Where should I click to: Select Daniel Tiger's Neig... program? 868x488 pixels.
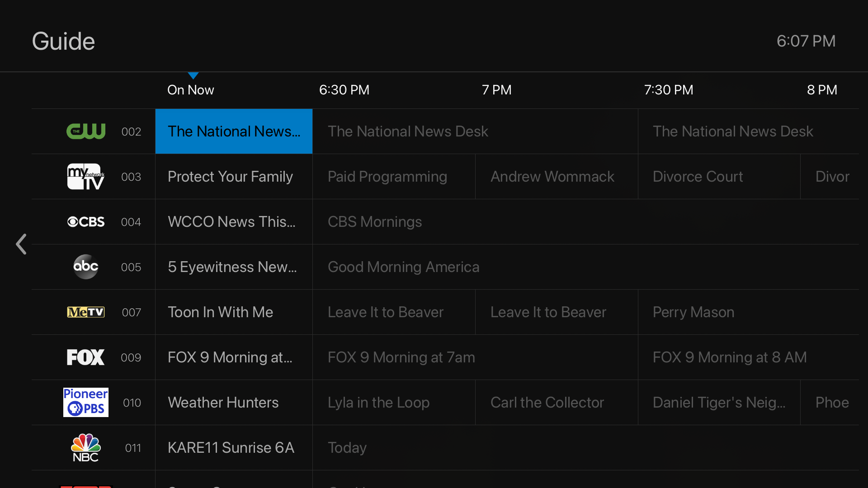(719, 402)
